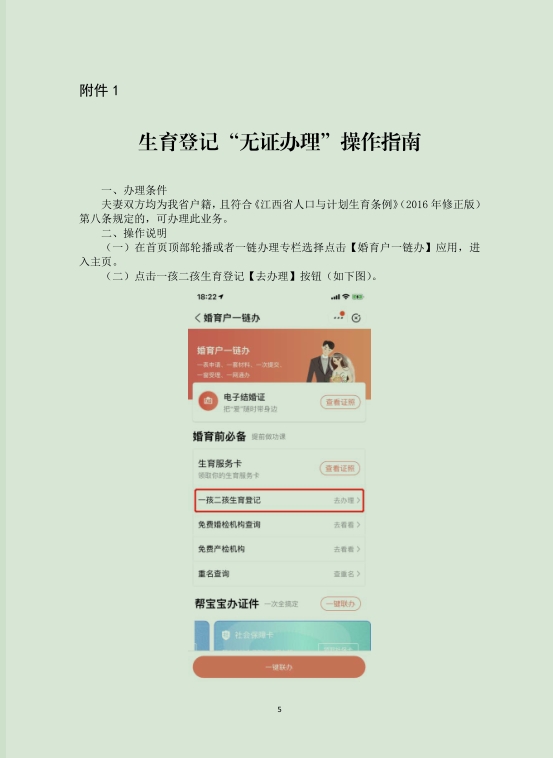Tap the circular target close icon
The image size is (553, 758).
[x=356, y=318]
